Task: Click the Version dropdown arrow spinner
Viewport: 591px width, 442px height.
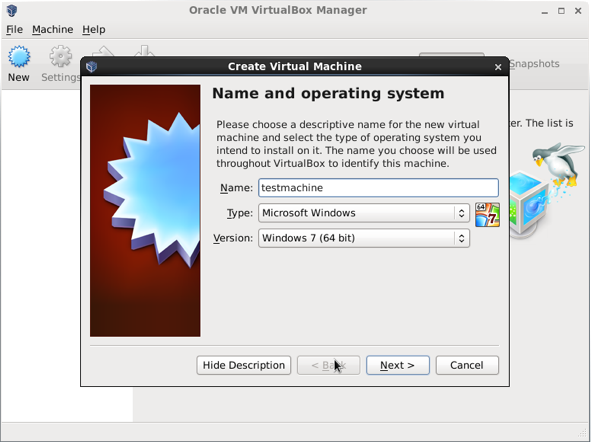Action: (x=461, y=238)
